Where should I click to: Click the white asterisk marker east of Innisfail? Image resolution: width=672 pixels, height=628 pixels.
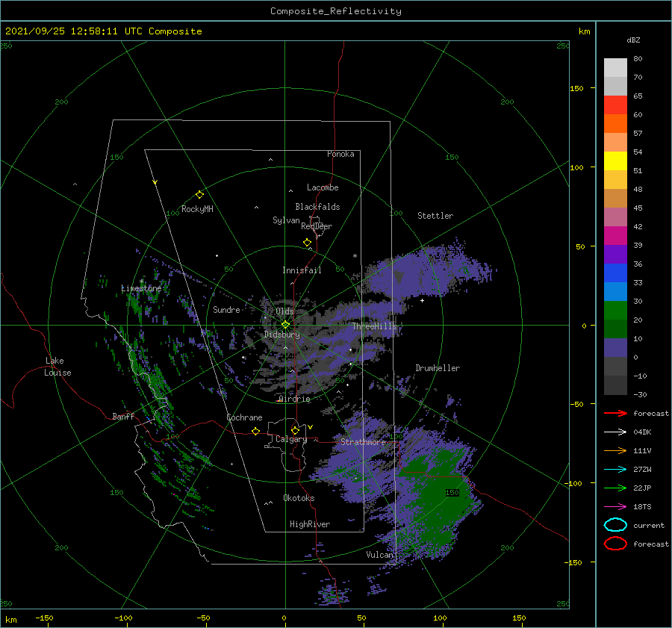coord(355,256)
